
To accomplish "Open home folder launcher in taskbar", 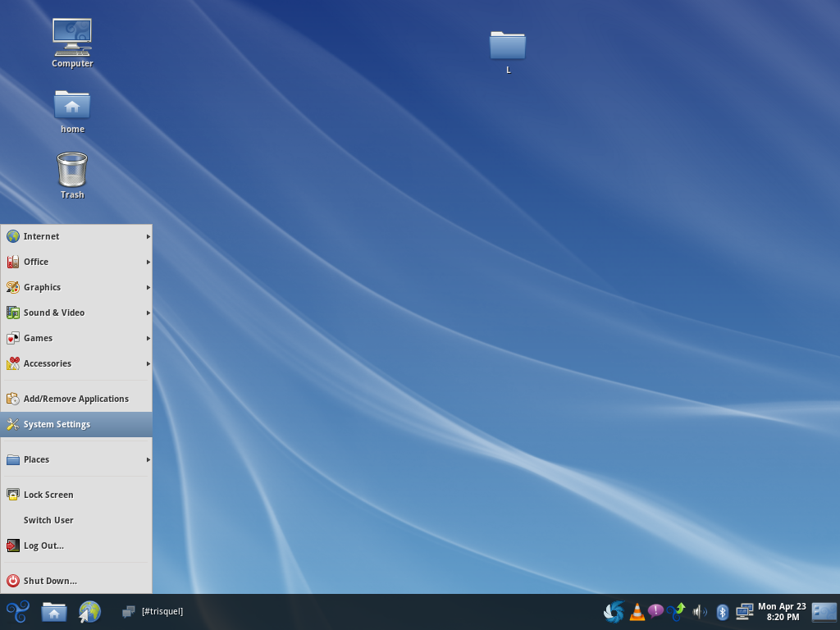I will click(x=54, y=612).
